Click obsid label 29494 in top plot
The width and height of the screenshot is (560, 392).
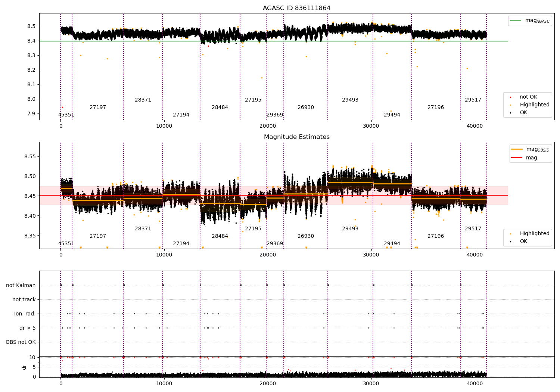click(392, 115)
